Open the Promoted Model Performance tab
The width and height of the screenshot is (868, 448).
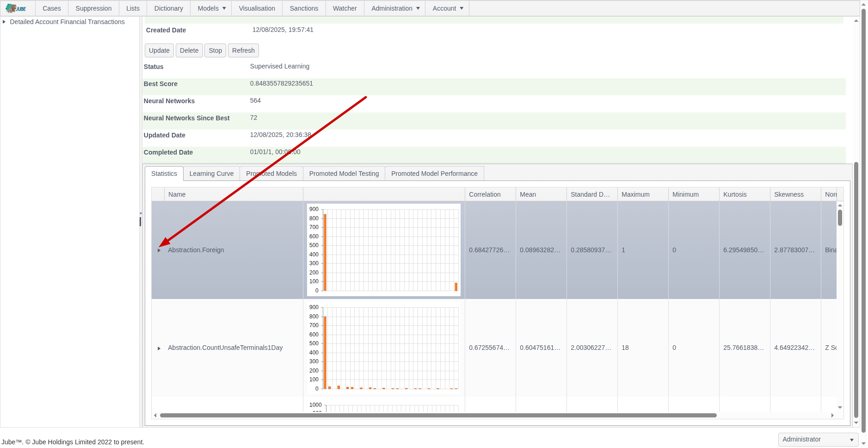pyautogui.click(x=434, y=174)
